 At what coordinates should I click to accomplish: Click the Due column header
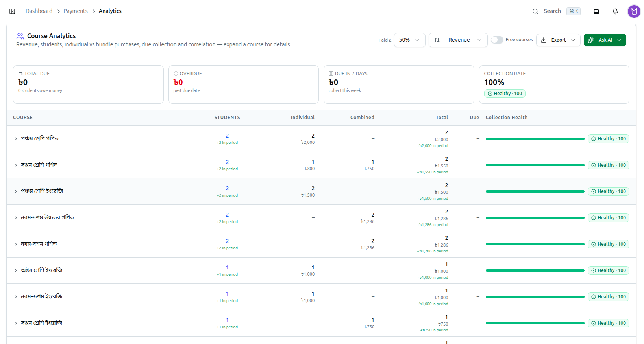pos(474,118)
